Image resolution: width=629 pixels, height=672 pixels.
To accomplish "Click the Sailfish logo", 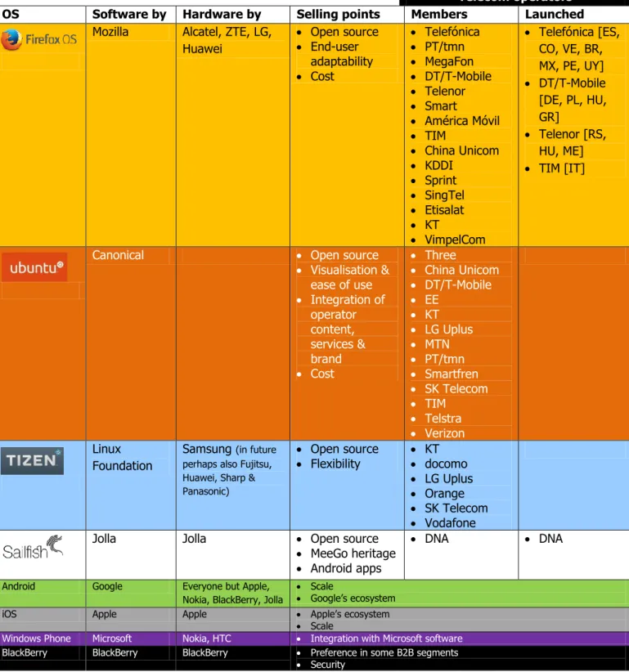I will 33,548.
